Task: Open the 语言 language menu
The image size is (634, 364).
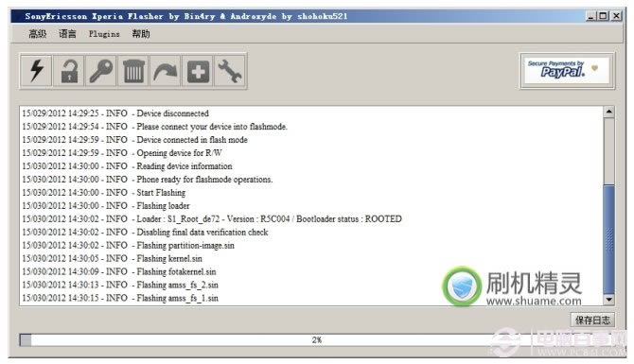Action: [x=67, y=34]
